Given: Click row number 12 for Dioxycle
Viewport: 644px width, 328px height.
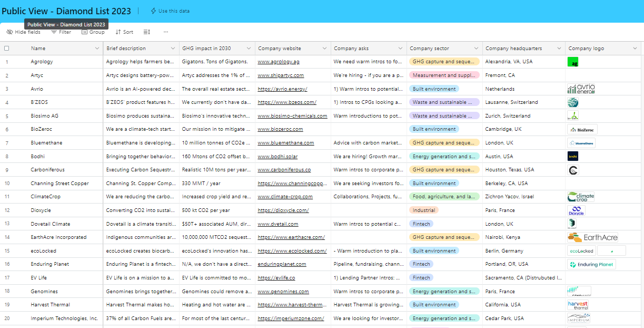Looking at the screenshot, I should pos(7,210).
